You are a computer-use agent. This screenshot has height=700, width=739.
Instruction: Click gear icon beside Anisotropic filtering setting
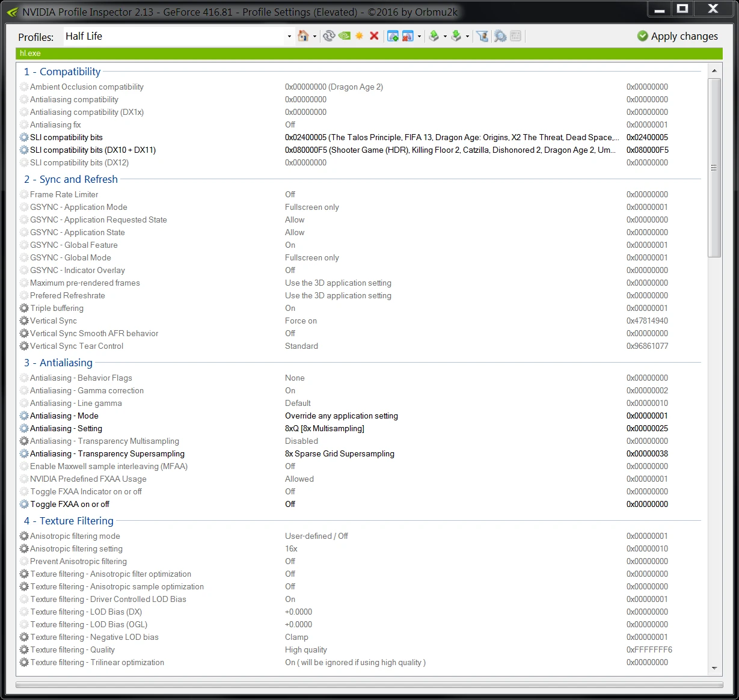point(24,548)
